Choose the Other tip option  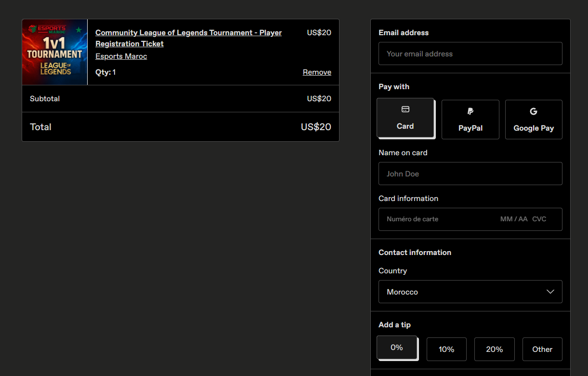(x=542, y=349)
